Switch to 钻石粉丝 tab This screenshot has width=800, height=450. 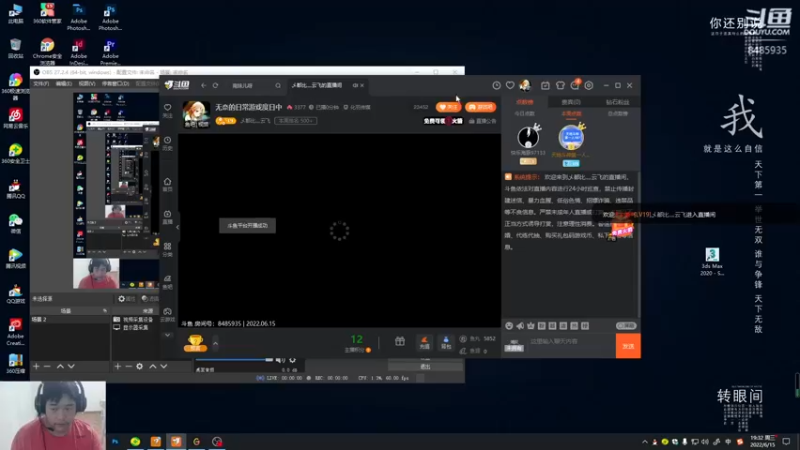[617, 102]
